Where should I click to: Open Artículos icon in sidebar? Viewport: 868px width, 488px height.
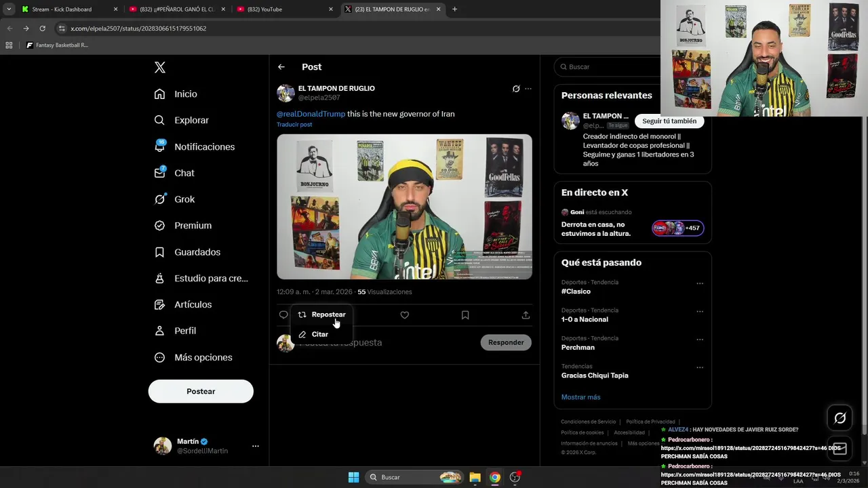click(159, 304)
